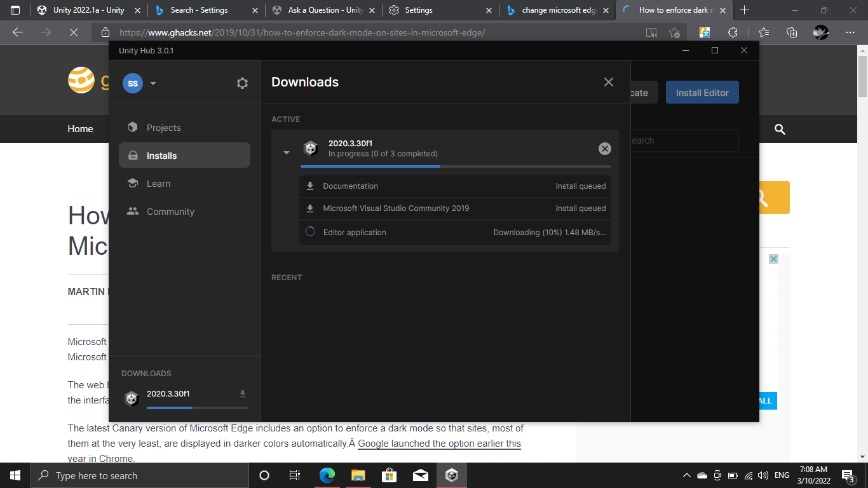The width and height of the screenshot is (868, 488).
Task: Click the sidebar download progress bar
Action: tap(197, 407)
